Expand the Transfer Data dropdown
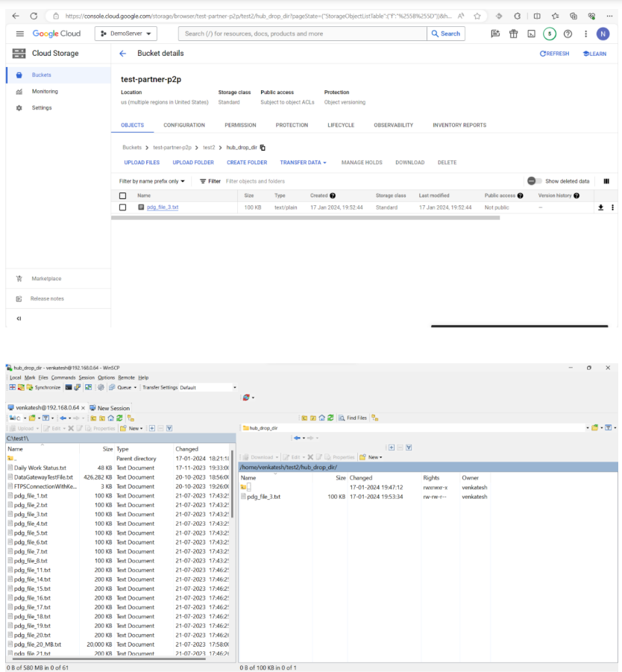The height and width of the screenshot is (672, 622). [x=303, y=163]
